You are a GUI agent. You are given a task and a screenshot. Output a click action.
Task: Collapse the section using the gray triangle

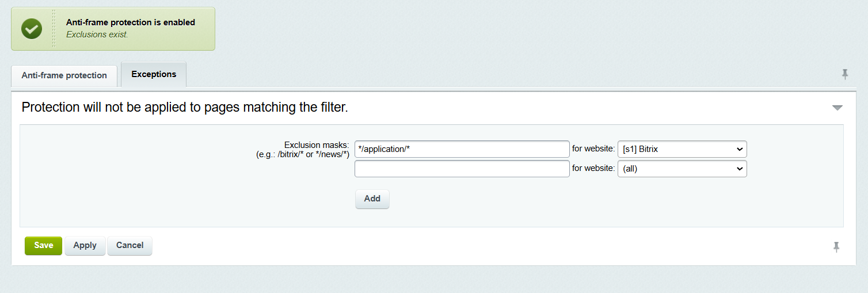coord(837,108)
